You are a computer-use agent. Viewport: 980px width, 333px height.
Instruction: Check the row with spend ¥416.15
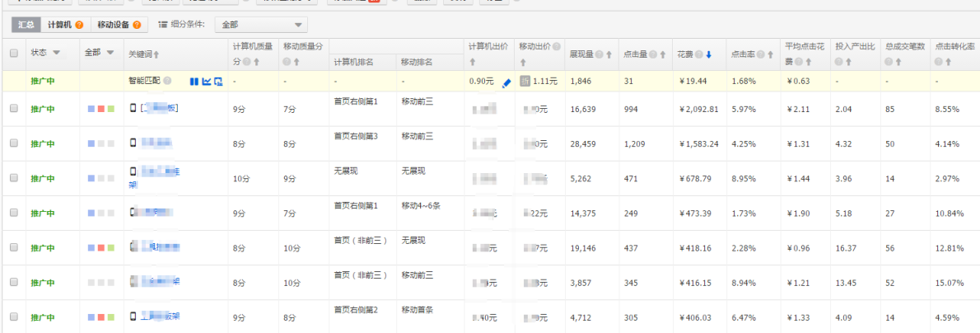click(14, 282)
